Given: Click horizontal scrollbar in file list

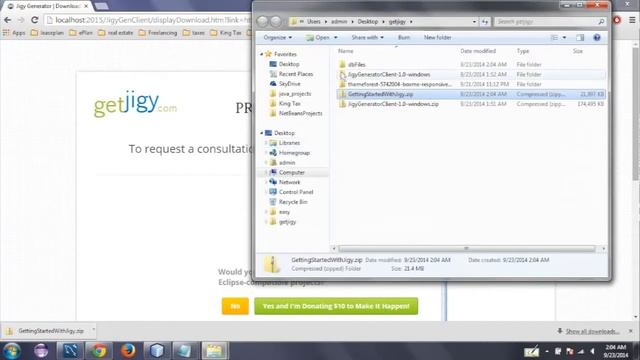Looking at the screenshot, I should click(467, 249).
